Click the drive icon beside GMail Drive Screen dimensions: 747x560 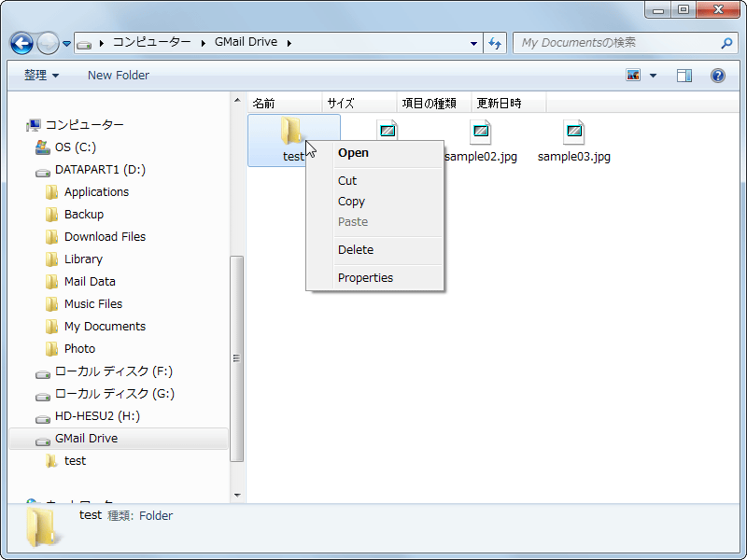point(43,441)
